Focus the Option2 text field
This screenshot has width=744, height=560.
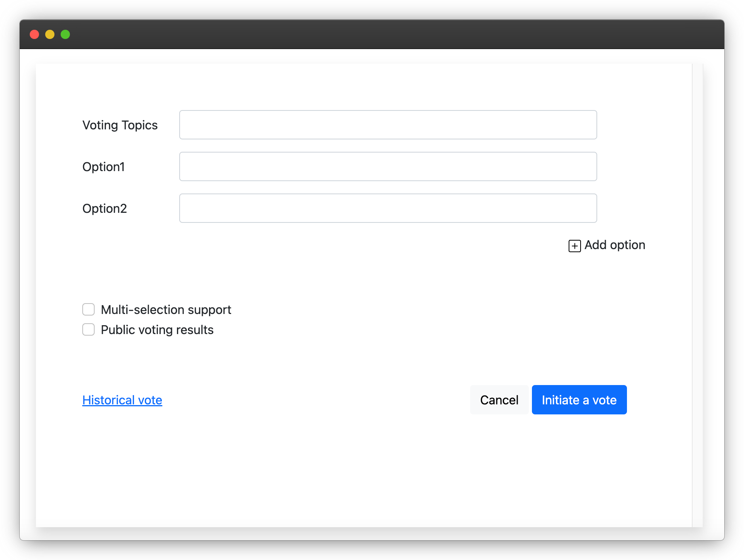pos(387,208)
